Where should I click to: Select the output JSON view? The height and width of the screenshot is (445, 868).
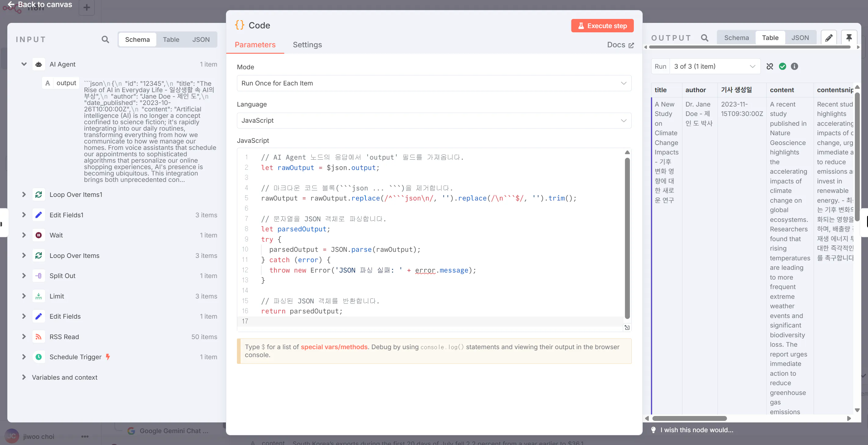tap(800, 38)
